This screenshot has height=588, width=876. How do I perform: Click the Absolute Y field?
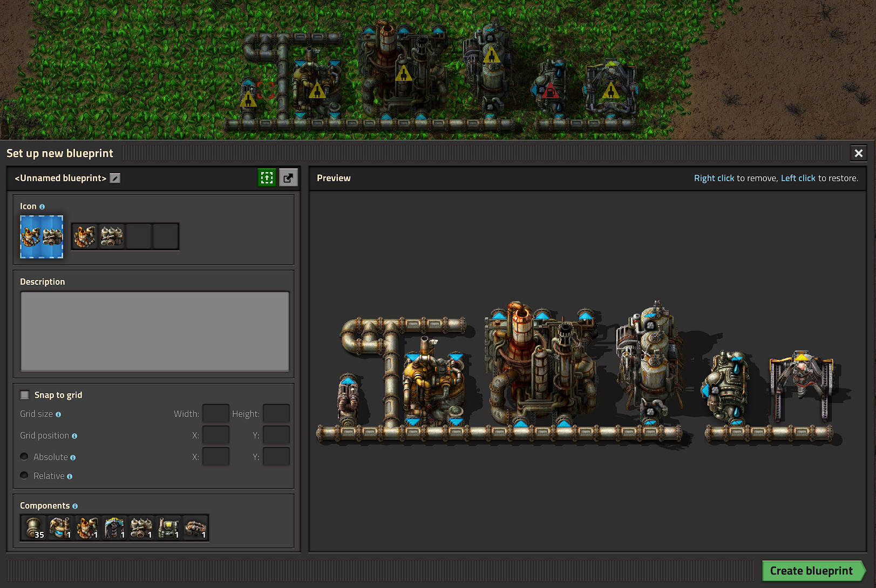pyautogui.click(x=276, y=456)
